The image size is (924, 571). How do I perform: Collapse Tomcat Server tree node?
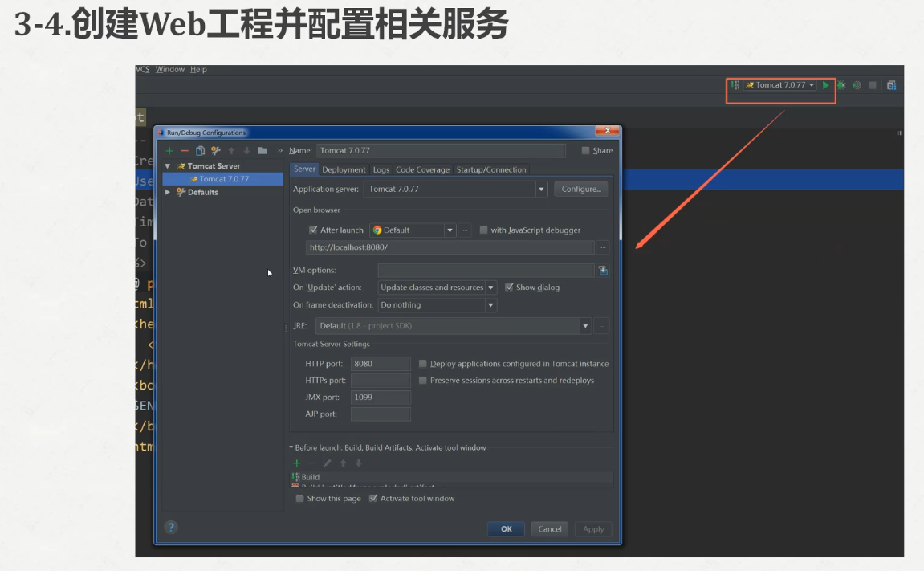coord(168,166)
